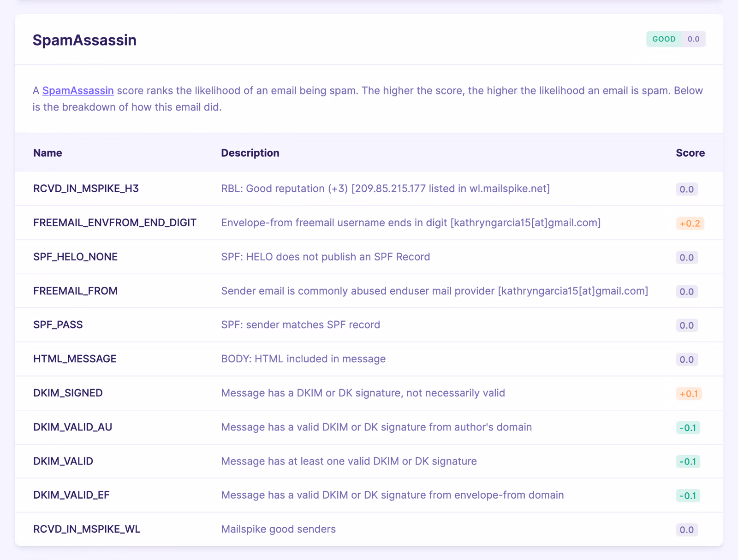Select the SPF_HELO_NONE rule name

(75, 257)
